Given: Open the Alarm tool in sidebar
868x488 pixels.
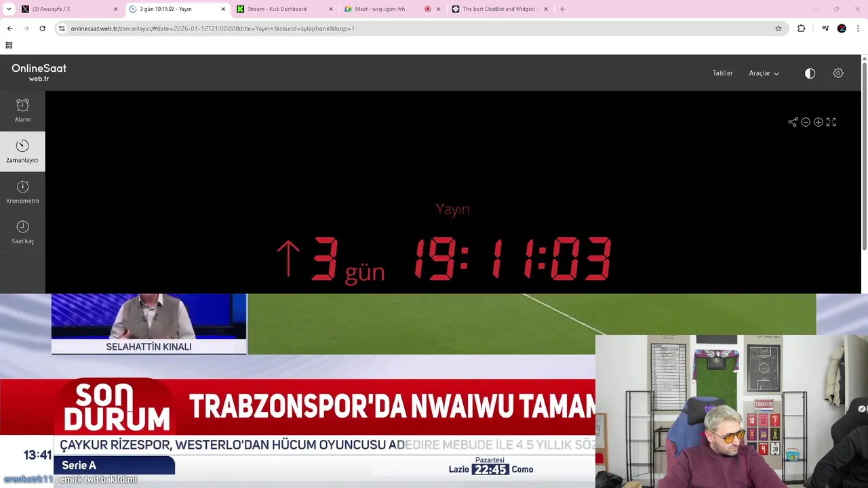Looking at the screenshot, I should coord(22,110).
